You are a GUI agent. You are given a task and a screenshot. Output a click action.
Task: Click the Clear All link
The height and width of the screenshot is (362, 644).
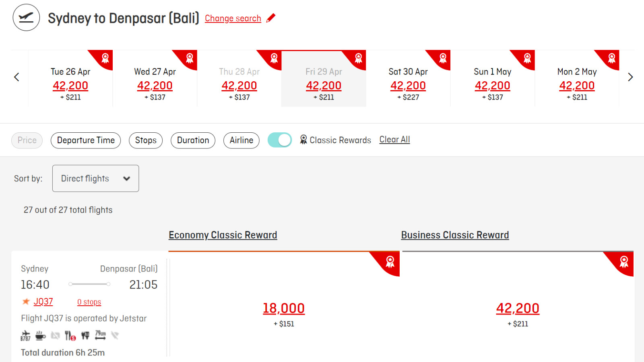click(x=394, y=140)
